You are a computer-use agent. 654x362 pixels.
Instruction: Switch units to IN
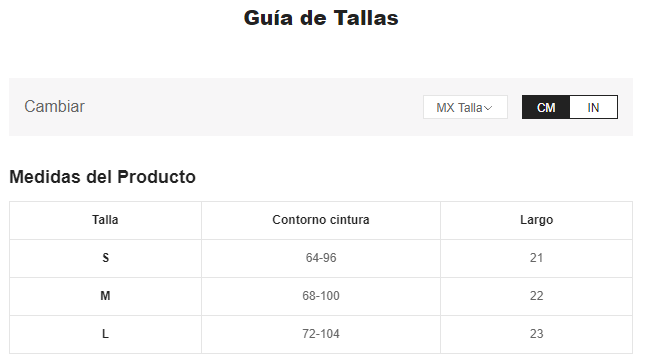[593, 107]
